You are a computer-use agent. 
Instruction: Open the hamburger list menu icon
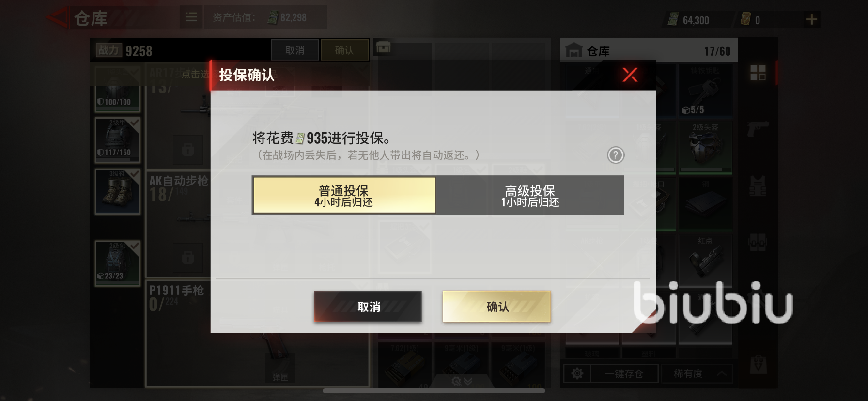(x=191, y=17)
